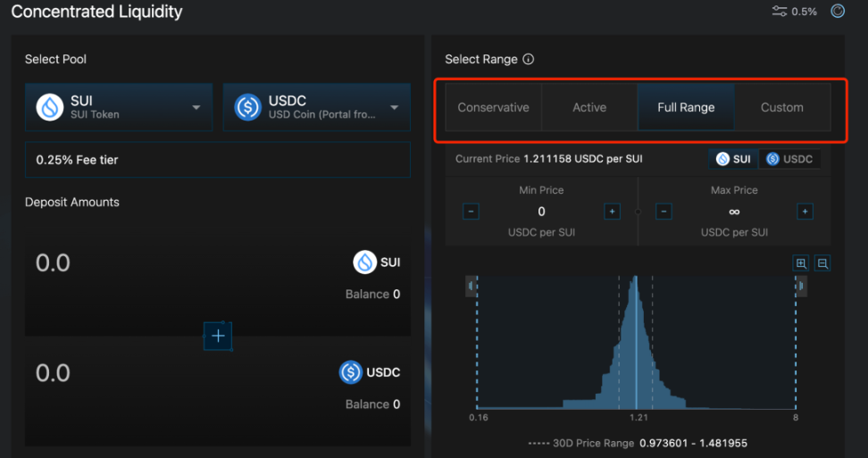868x458 pixels.
Task: Click the Current Price 1.211158 text
Action: coord(548,159)
